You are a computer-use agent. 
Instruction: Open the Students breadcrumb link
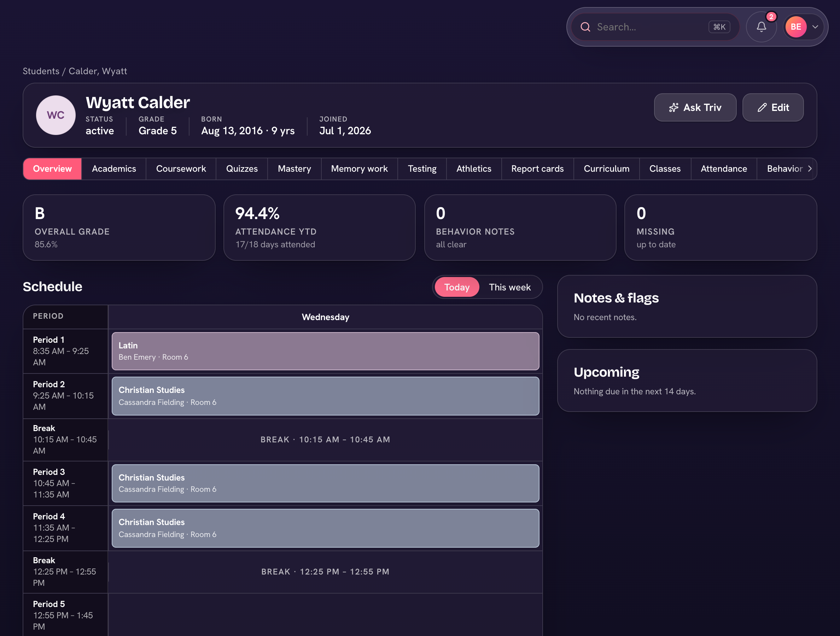(41, 71)
